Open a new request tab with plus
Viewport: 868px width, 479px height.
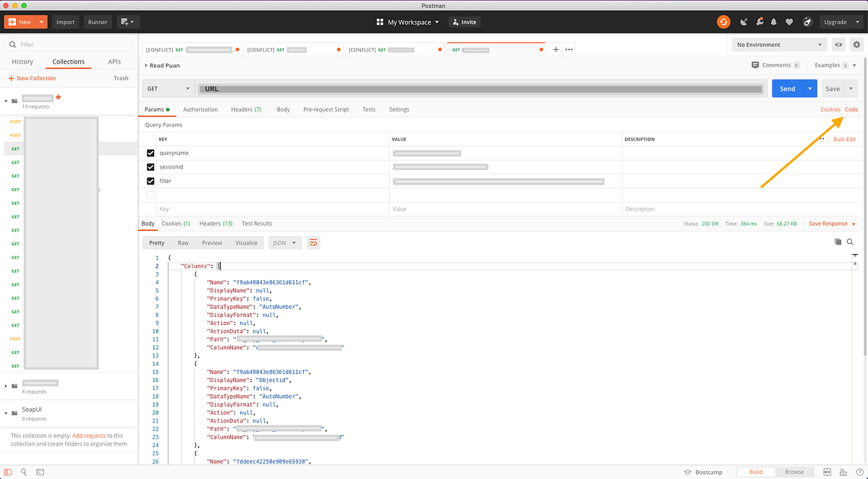(556, 49)
